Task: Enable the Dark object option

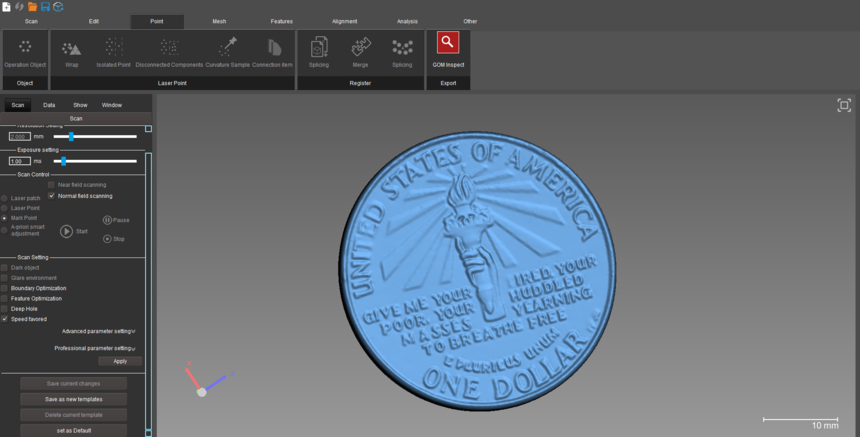Action: point(4,268)
